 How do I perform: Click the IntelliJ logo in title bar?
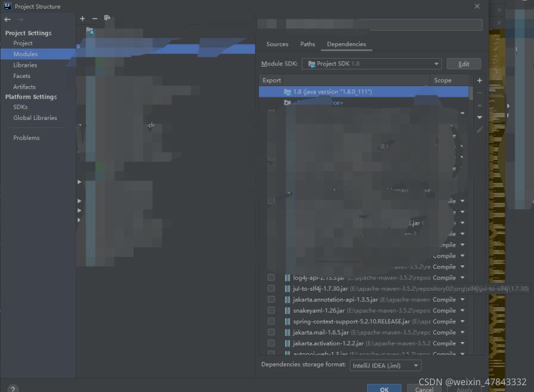click(7, 6)
